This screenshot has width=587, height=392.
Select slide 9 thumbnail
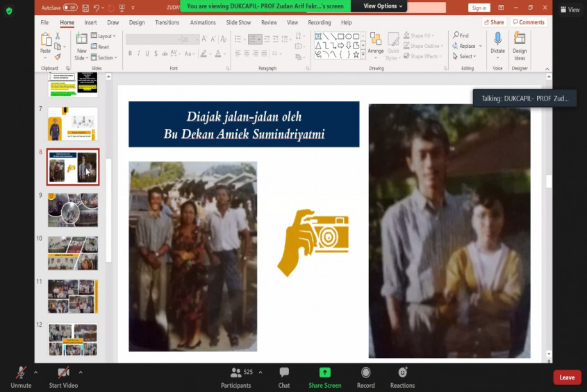(73, 210)
